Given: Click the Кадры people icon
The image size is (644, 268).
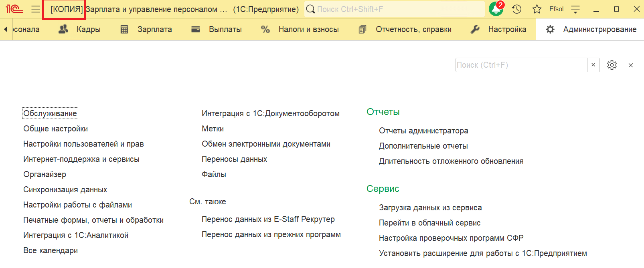Looking at the screenshot, I should pos(63,29).
